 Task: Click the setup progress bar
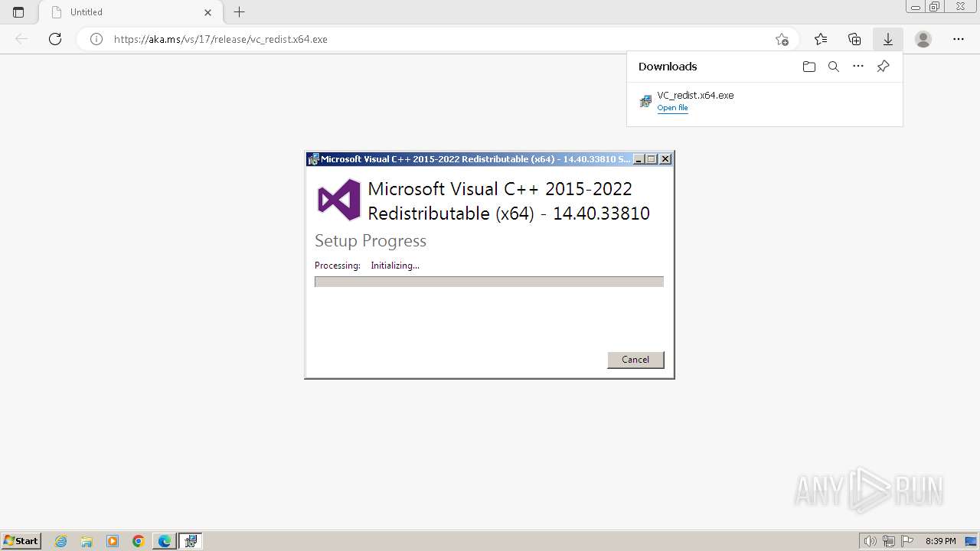(x=488, y=282)
